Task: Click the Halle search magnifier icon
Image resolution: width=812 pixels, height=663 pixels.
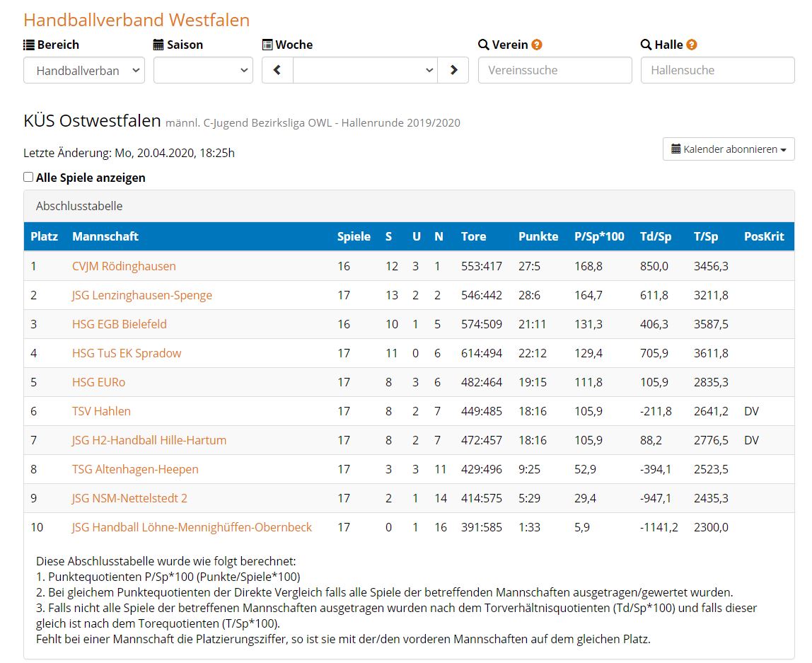Action: [646, 45]
